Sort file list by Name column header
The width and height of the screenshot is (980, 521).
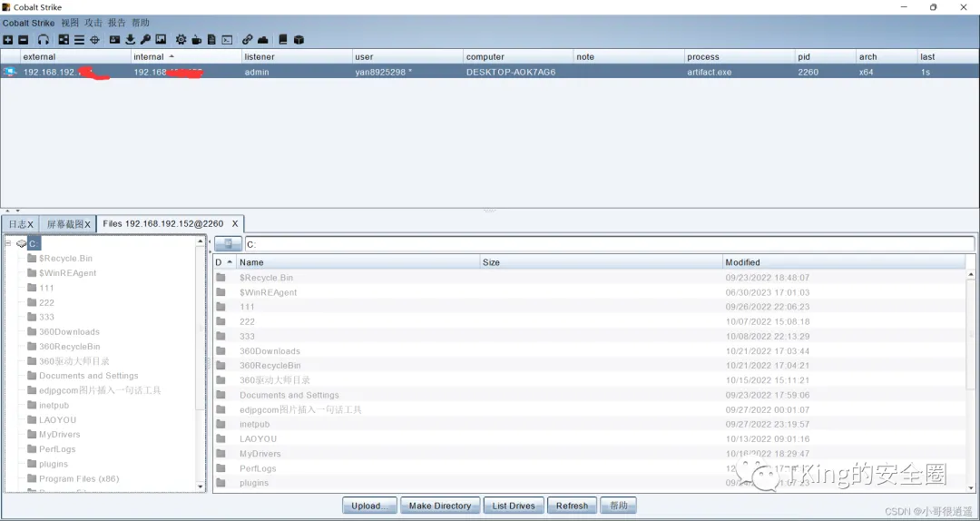[x=358, y=262]
